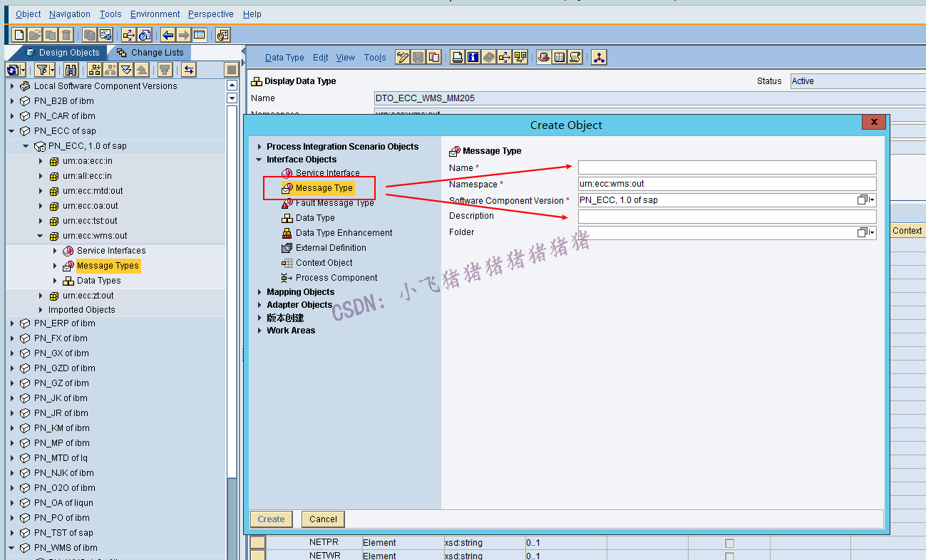926x560 pixels.
Task: Open the Environment menu
Action: tap(155, 14)
